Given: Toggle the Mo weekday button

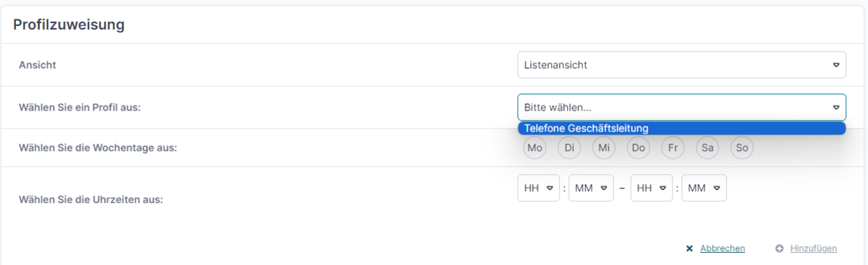Looking at the screenshot, I should pos(535,148).
